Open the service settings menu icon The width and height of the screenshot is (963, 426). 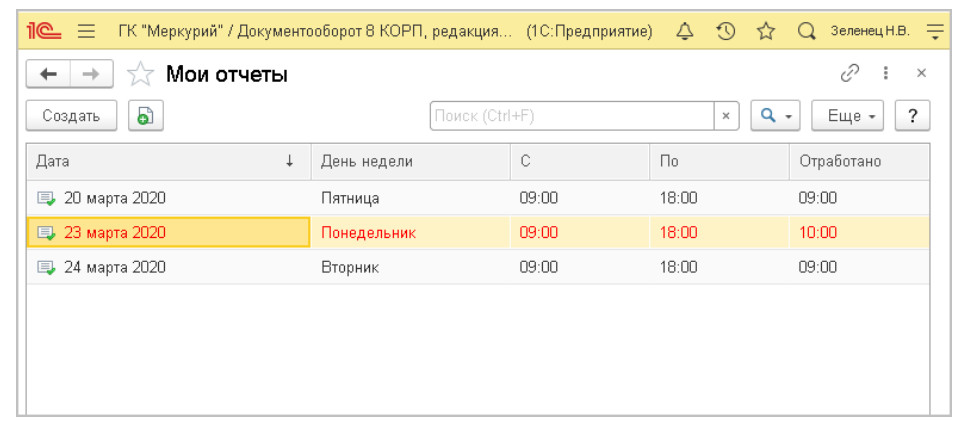click(x=935, y=31)
